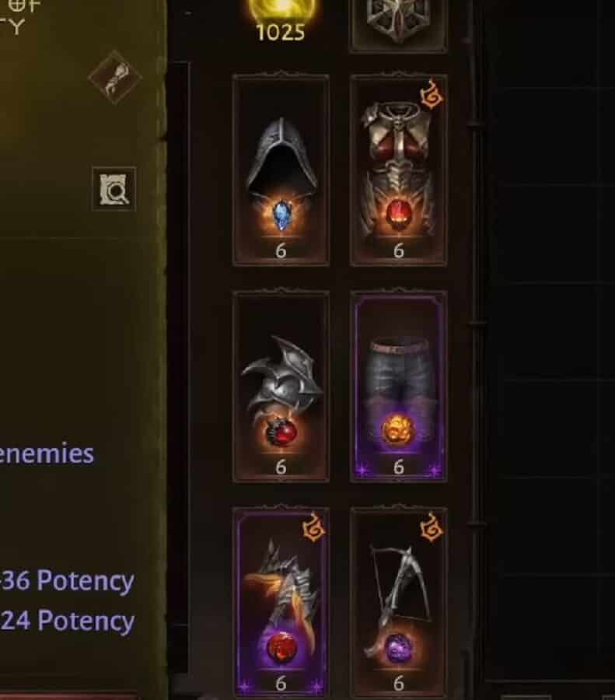Screen dimensions: 615x700
Task: Click the red gem on gauntlet weapon
Action: [x=281, y=646]
